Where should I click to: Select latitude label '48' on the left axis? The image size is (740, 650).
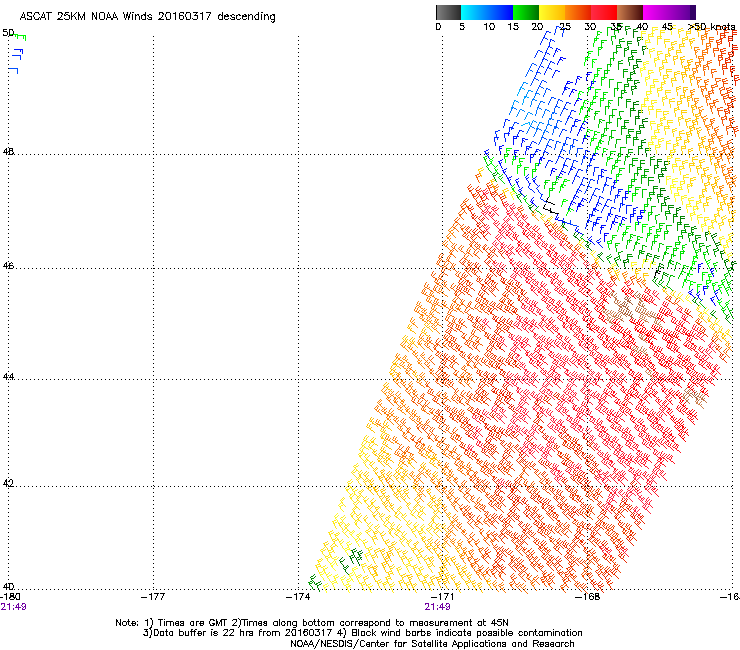[8, 152]
